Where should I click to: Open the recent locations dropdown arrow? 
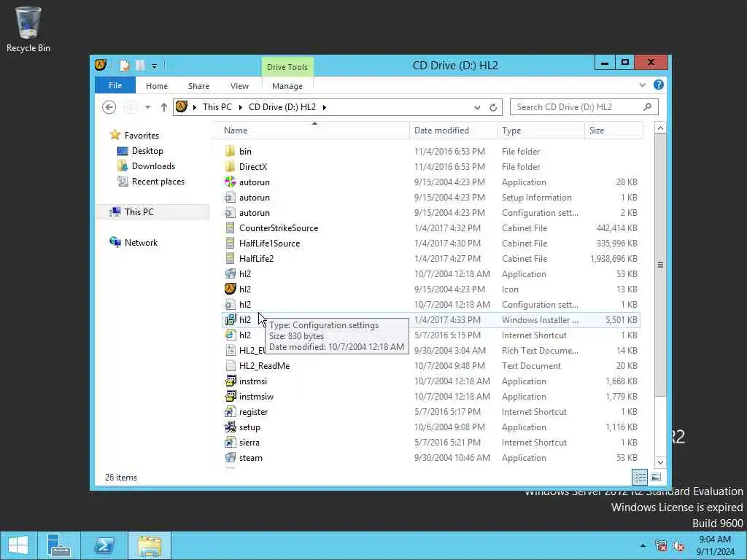147,108
